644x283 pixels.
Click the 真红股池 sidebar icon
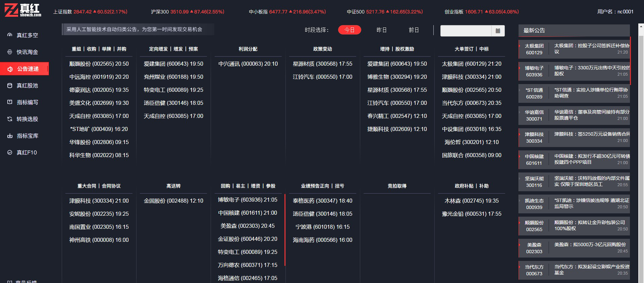[10, 85]
